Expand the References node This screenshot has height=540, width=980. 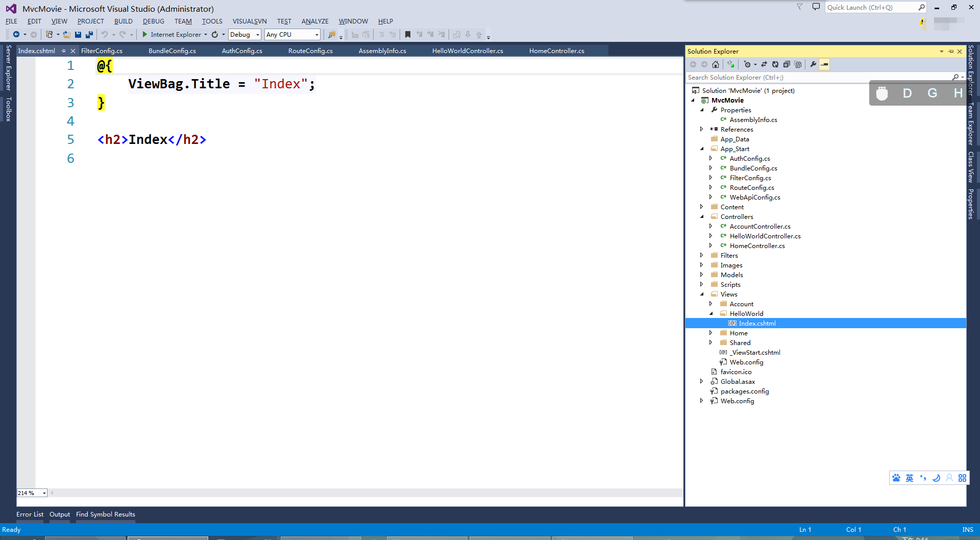(702, 130)
